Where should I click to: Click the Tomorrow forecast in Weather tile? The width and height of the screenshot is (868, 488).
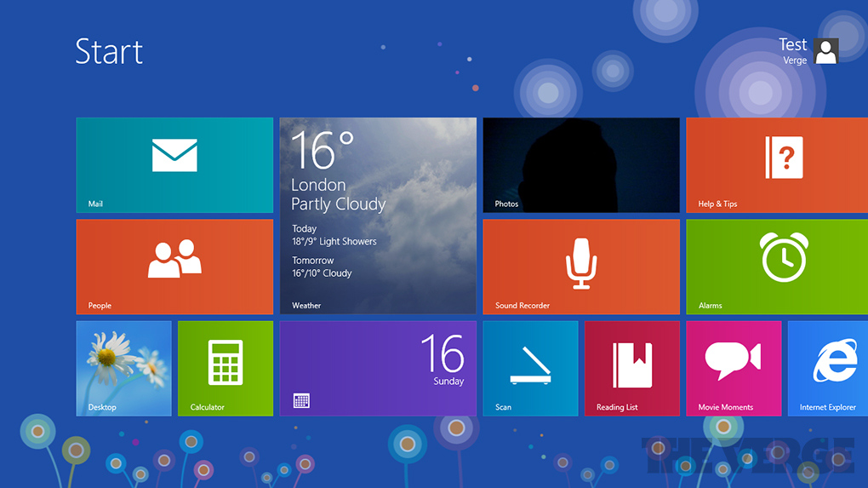click(x=322, y=267)
